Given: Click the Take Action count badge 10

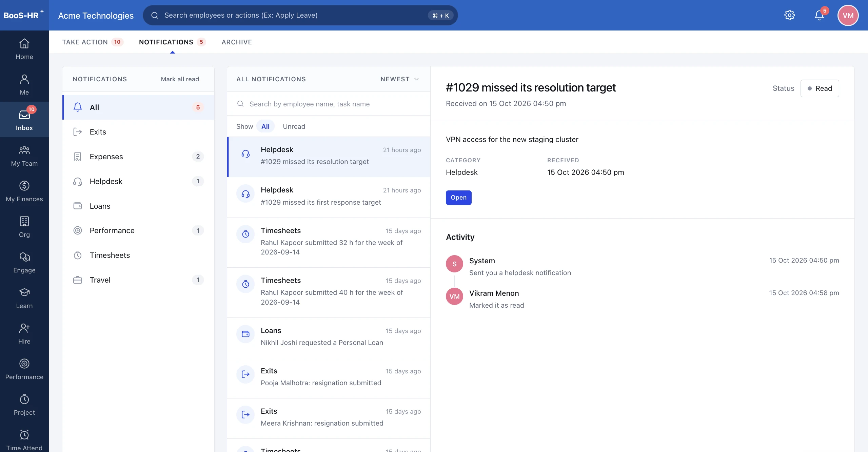Looking at the screenshot, I should tap(117, 42).
